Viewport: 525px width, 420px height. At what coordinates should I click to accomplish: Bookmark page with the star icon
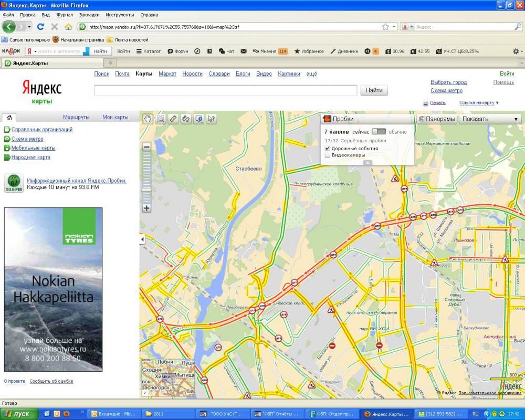pyautogui.click(x=385, y=27)
